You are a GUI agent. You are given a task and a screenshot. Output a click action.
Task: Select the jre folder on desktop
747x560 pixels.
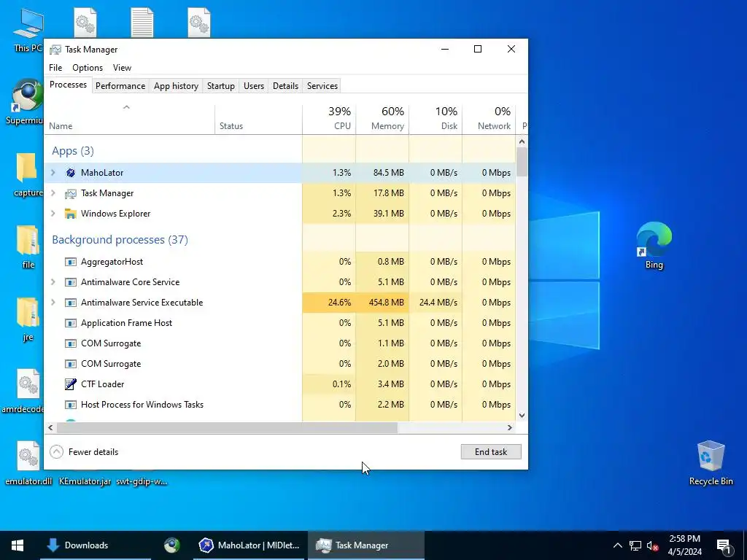[x=28, y=319]
